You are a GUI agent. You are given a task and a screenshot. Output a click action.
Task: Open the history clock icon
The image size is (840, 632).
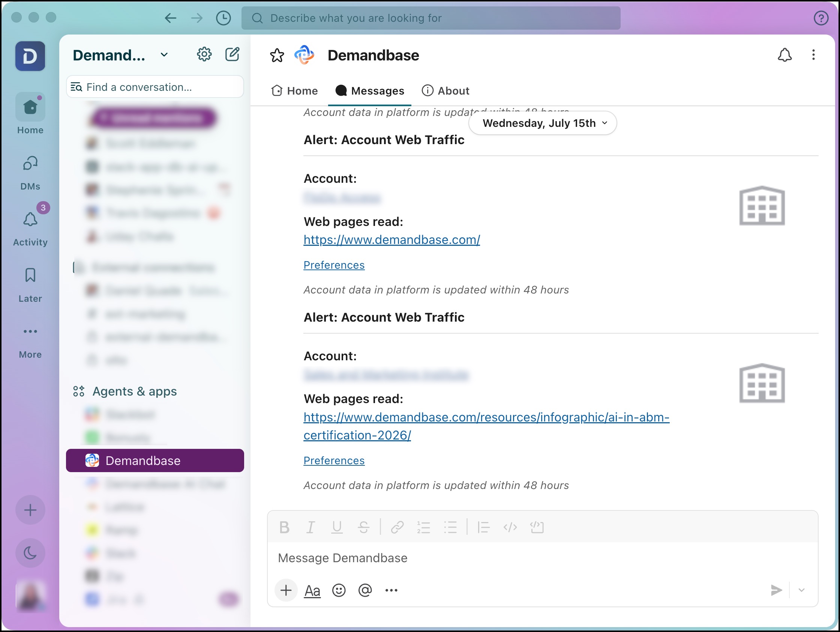223,18
